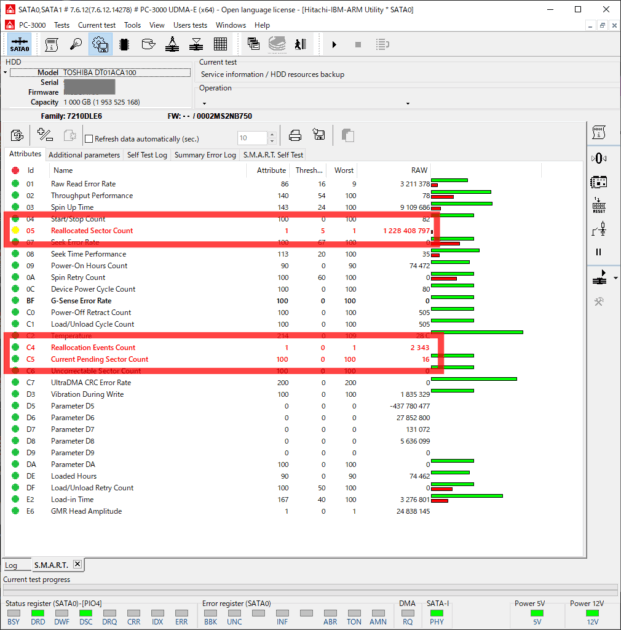The height and width of the screenshot is (630, 621).
Task: Click the switch and head icon in sidebar
Action: pyautogui.click(x=599, y=229)
